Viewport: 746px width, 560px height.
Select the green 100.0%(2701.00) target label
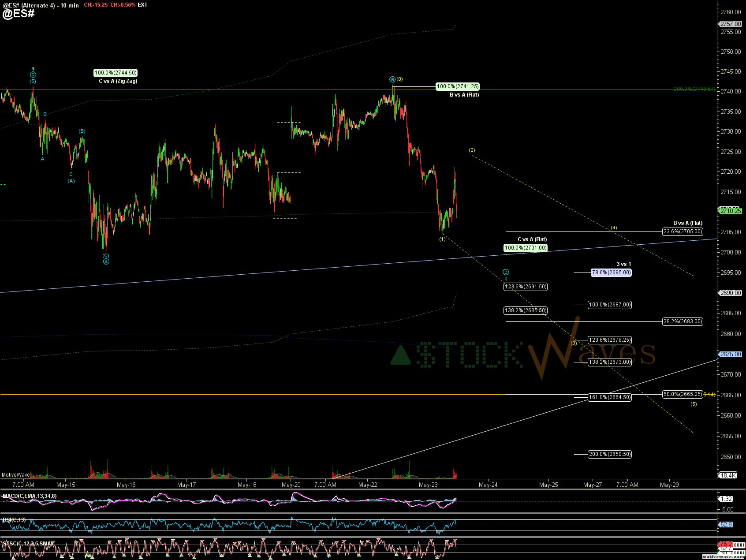coord(526,248)
